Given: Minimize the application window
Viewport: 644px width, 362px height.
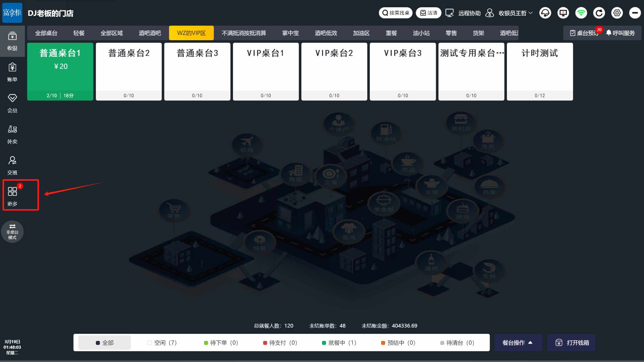Looking at the screenshot, I should (x=635, y=13).
